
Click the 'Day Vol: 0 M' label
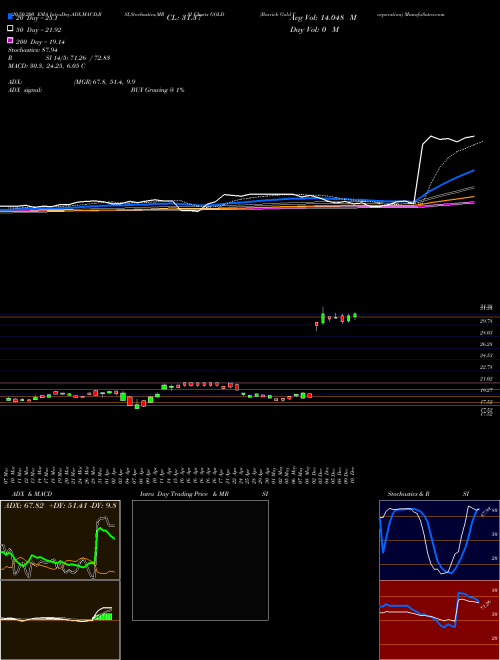coord(314,30)
